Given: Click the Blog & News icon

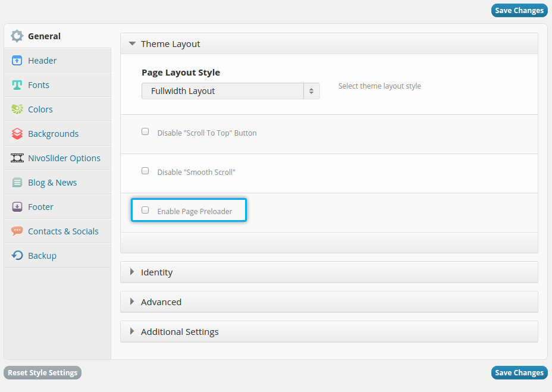Looking at the screenshot, I should tap(17, 183).
